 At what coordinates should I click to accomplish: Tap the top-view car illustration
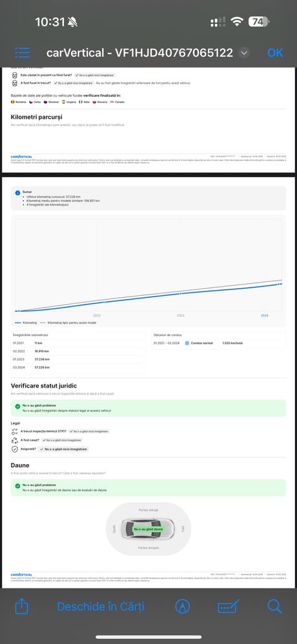point(148,529)
